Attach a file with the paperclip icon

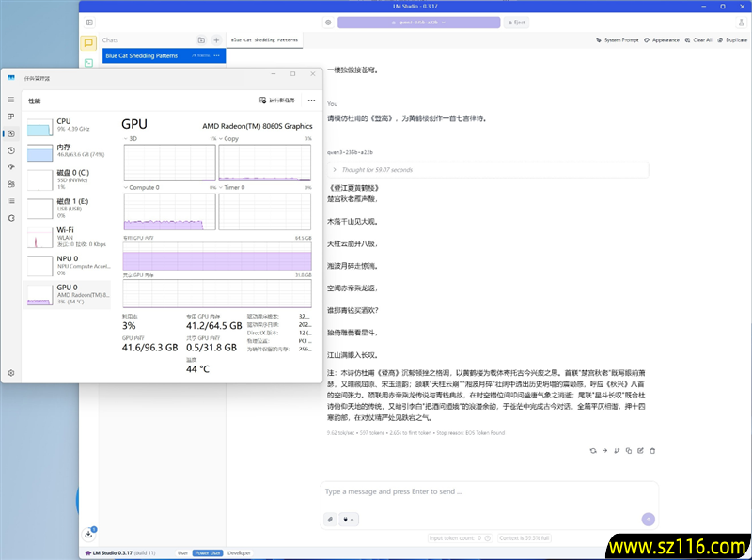point(328,519)
